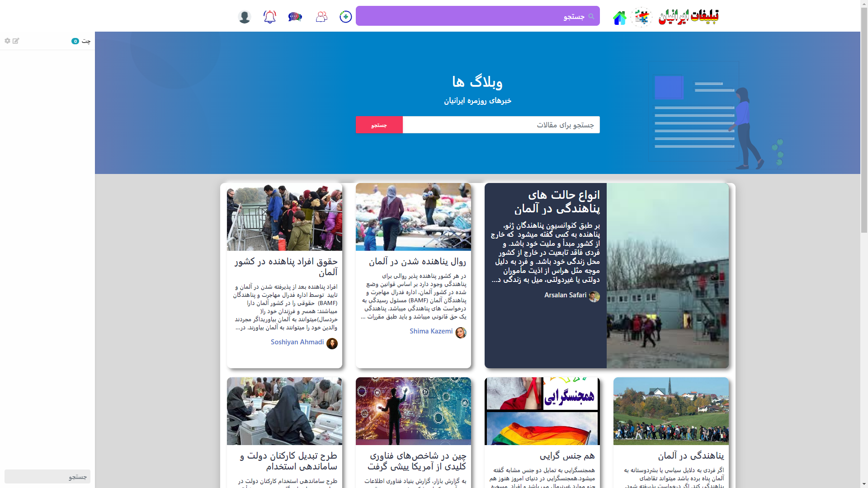Open the refugee camp building thumbnail
This screenshot has width=868, height=488.
coord(668,276)
